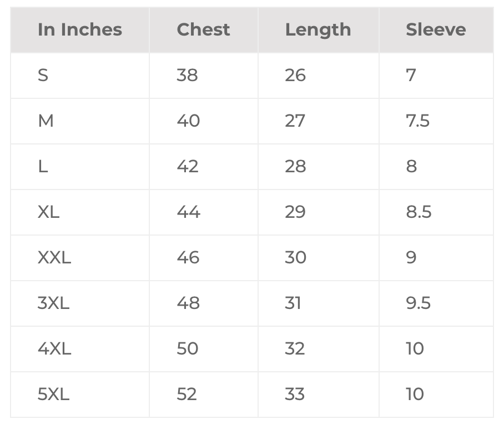Click the Chest column header
The width and height of the screenshot is (504, 429).
203,30
